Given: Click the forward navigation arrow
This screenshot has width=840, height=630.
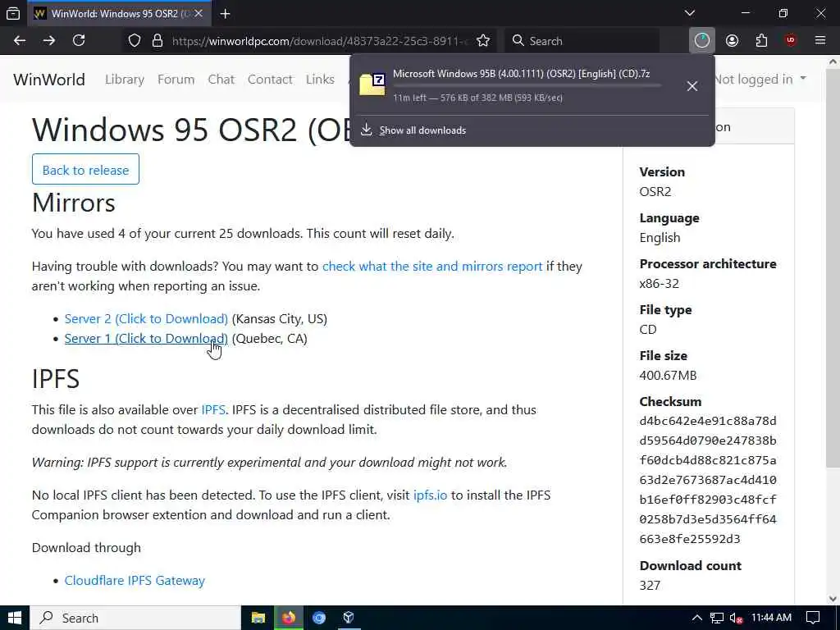Looking at the screenshot, I should 49,41.
